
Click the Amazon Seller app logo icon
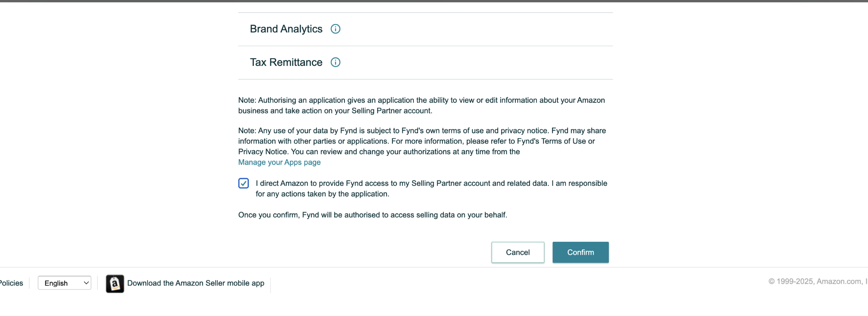click(115, 284)
